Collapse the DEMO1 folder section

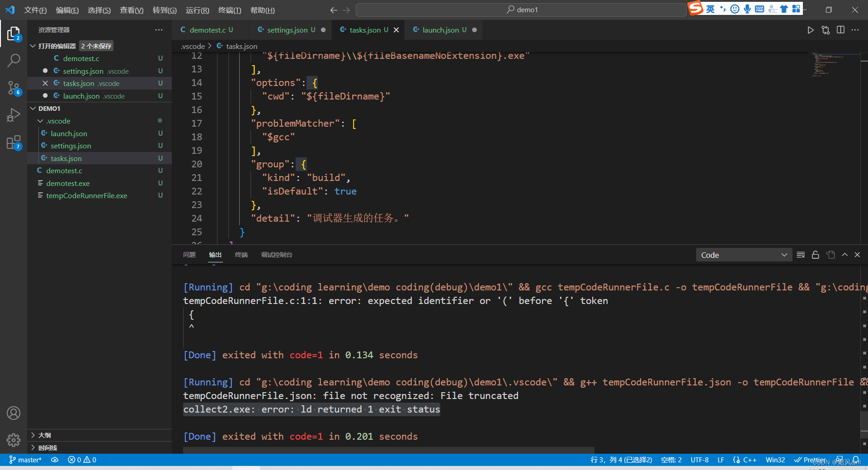[33, 109]
